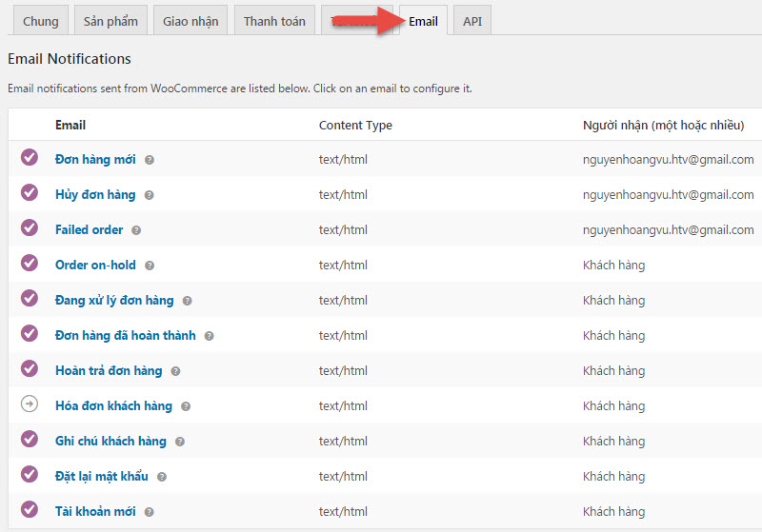Viewport: 762px width, 532px height.
Task: Click Content Type column header
Action: [x=355, y=126]
